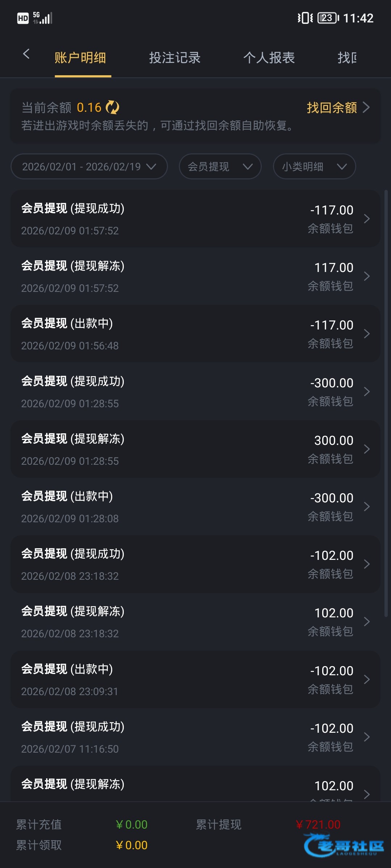The width and height of the screenshot is (391, 868).
Task: Tap the vibrate mode status icon
Action: 305,18
